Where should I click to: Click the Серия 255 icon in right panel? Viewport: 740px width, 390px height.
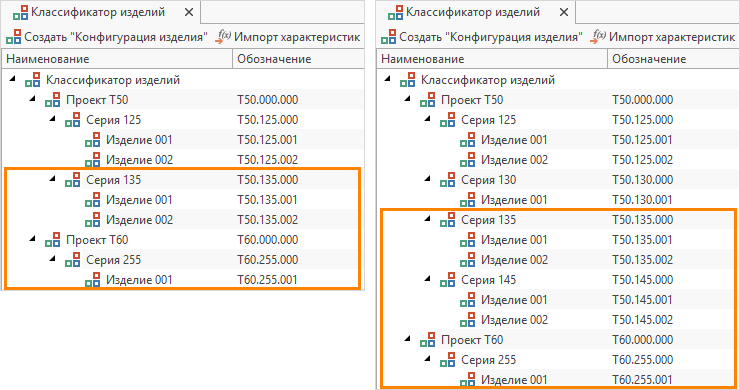click(447, 360)
